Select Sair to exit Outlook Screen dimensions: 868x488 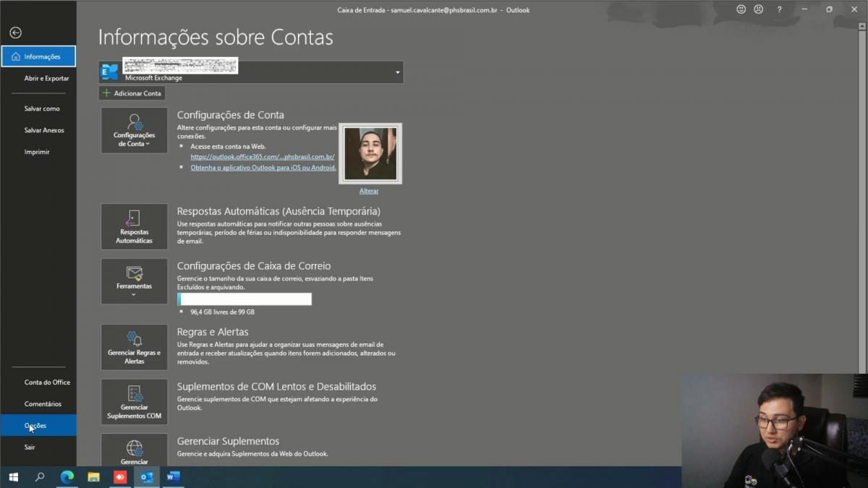(30, 448)
